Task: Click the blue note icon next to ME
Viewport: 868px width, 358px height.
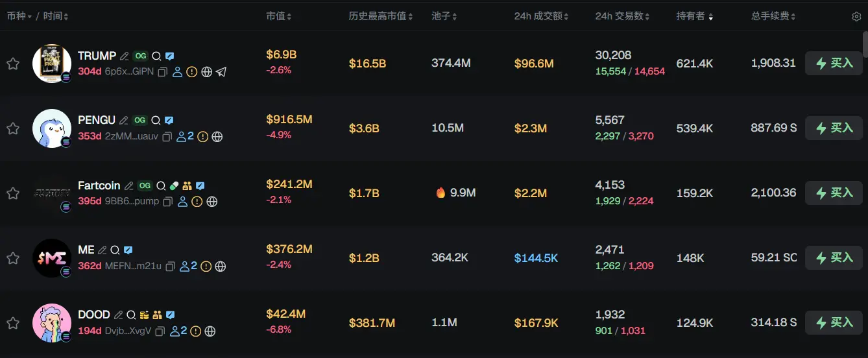Action: (x=128, y=250)
